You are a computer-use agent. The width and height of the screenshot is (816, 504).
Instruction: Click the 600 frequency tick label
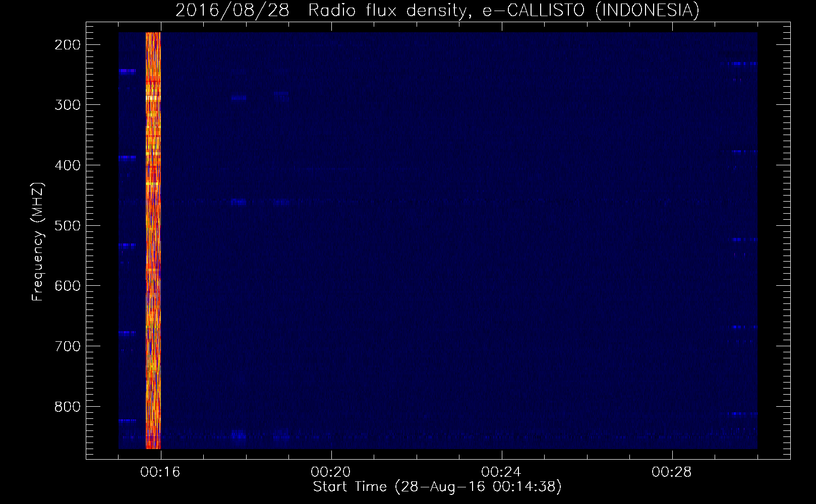click(68, 286)
